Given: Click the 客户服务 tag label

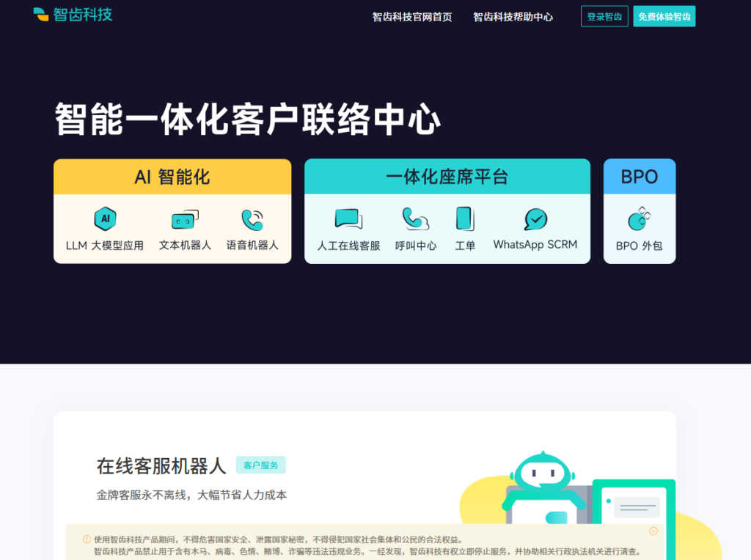Looking at the screenshot, I should pyautogui.click(x=260, y=465).
